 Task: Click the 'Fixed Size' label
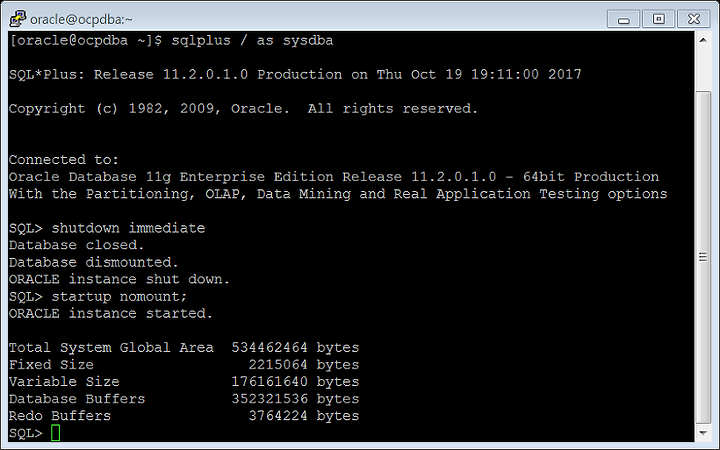click(51, 365)
